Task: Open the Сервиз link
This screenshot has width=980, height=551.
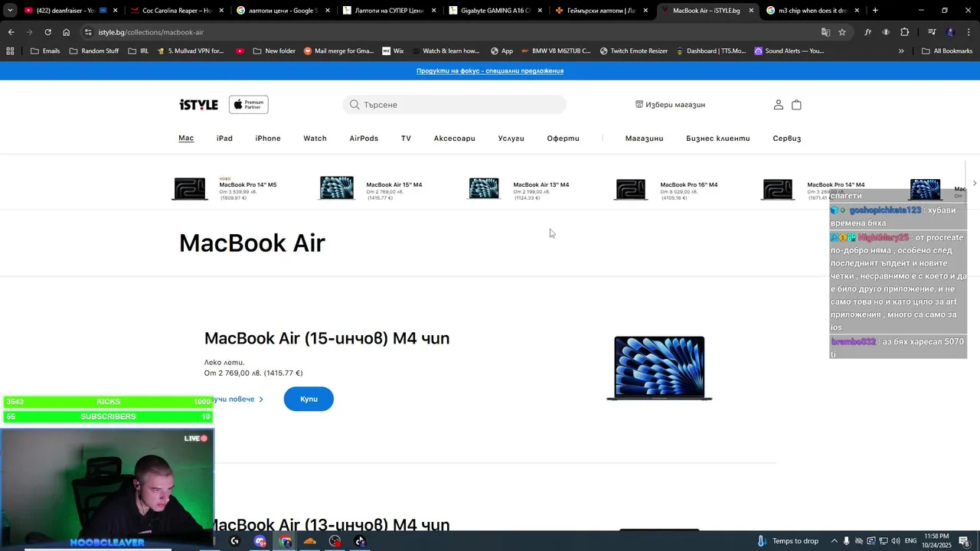Action: [x=787, y=139]
